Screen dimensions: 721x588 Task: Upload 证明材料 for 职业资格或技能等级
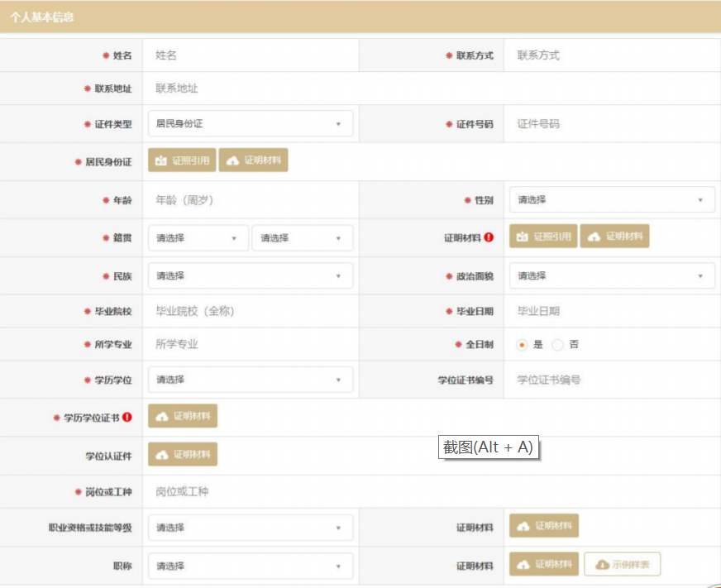(x=544, y=526)
